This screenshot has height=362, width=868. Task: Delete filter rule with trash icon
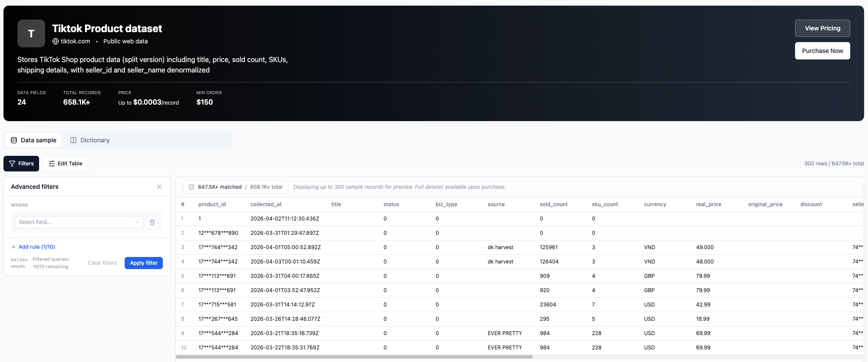(152, 222)
